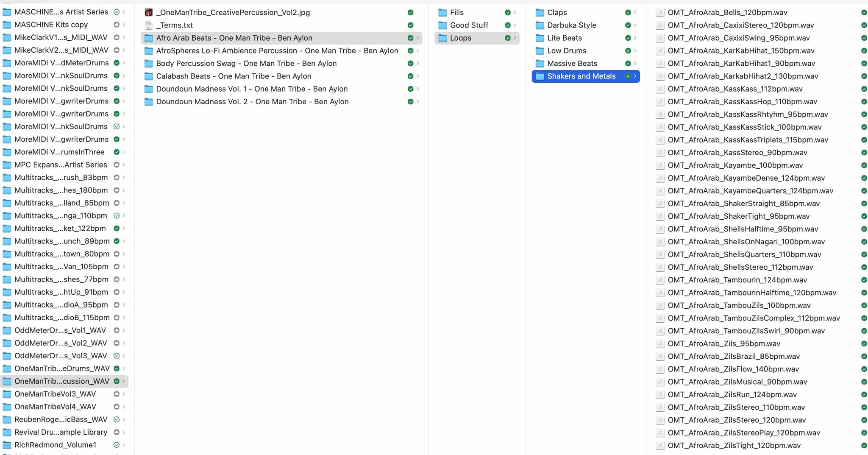Select OMT_AfroArab_KayambeDense_124bpm.wav file
The image size is (868, 455).
[x=746, y=178]
